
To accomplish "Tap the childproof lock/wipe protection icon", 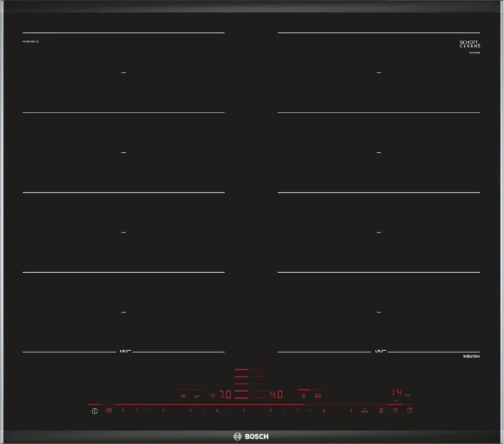I will point(109,411).
